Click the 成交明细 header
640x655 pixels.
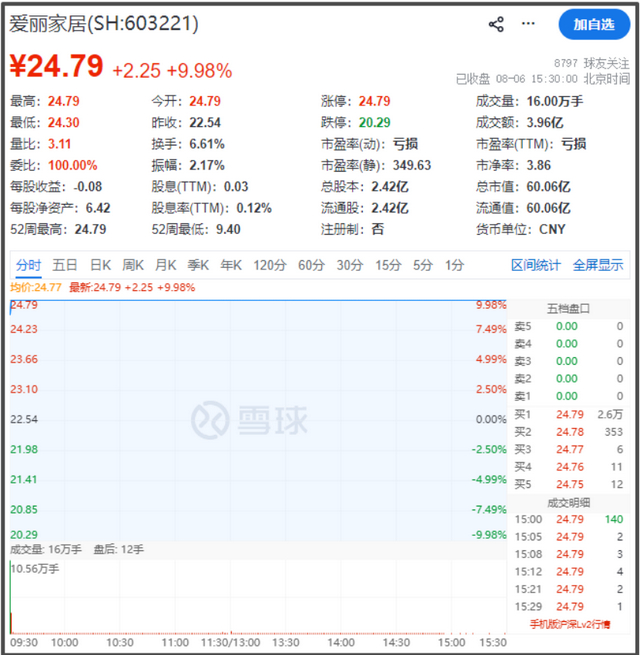(569, 503)
